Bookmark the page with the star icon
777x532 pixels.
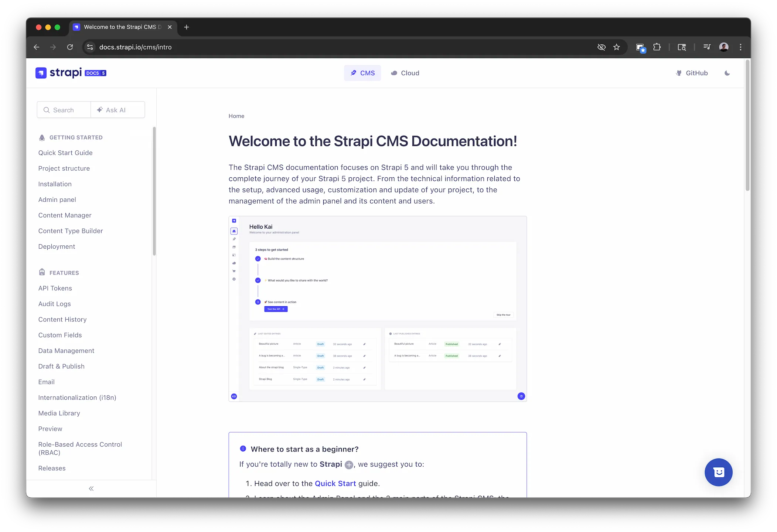pos(617,47)
